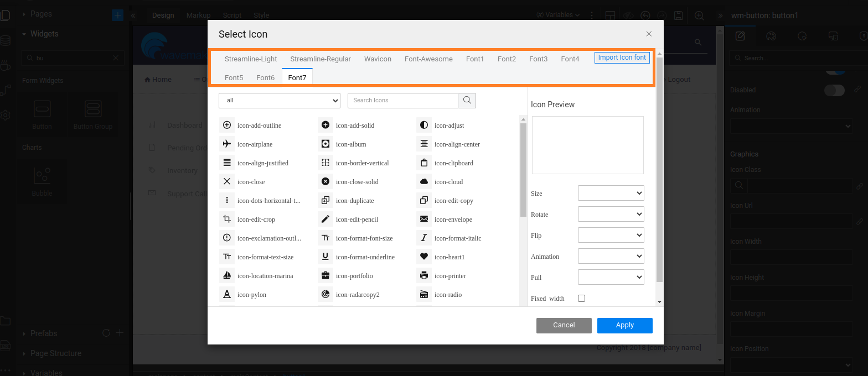Image resolution: width=868 pixels, height=376 pixels.
Task: Select the icon-printer icon
Action: pos(424,276)
